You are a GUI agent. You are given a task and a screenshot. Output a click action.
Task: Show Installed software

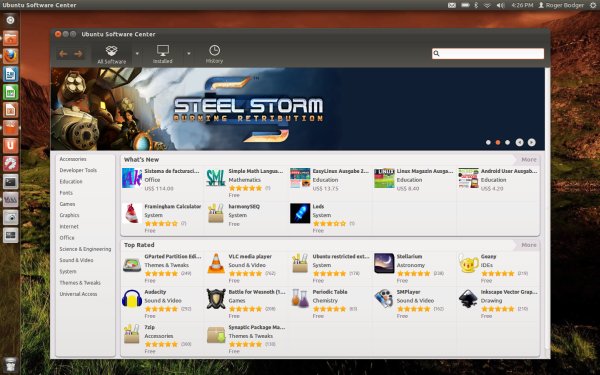click(163, 54)
